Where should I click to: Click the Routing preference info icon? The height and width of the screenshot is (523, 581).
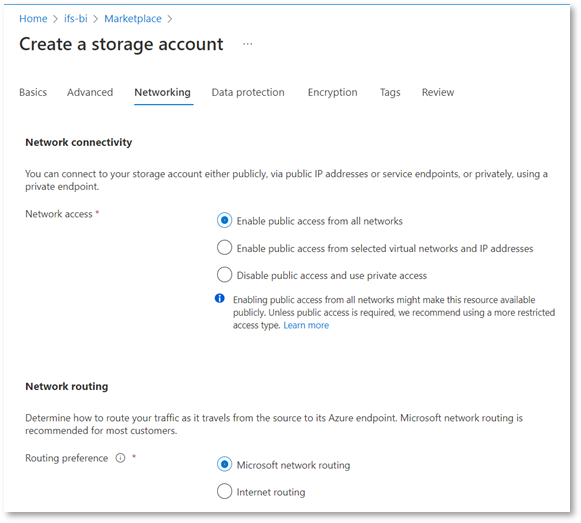click(x=120, y=458)
